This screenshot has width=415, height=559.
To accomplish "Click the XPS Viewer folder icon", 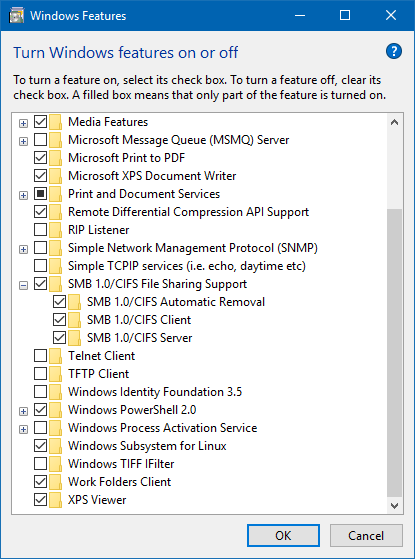I will pyautogui.click(x=56, y=500).
